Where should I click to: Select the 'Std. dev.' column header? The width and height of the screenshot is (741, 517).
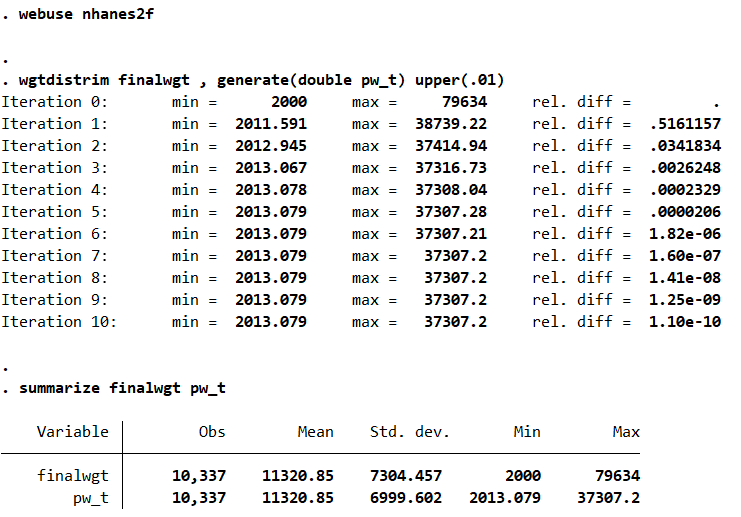(410, 432)
